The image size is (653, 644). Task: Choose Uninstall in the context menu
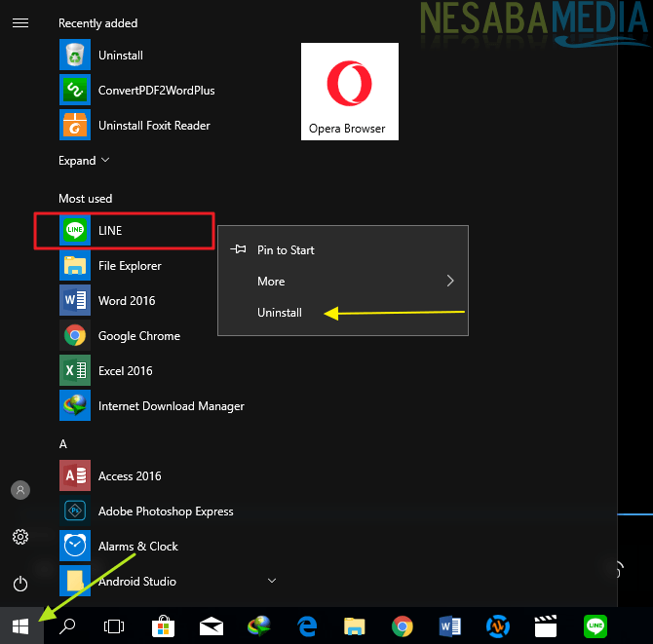point(343,312)
